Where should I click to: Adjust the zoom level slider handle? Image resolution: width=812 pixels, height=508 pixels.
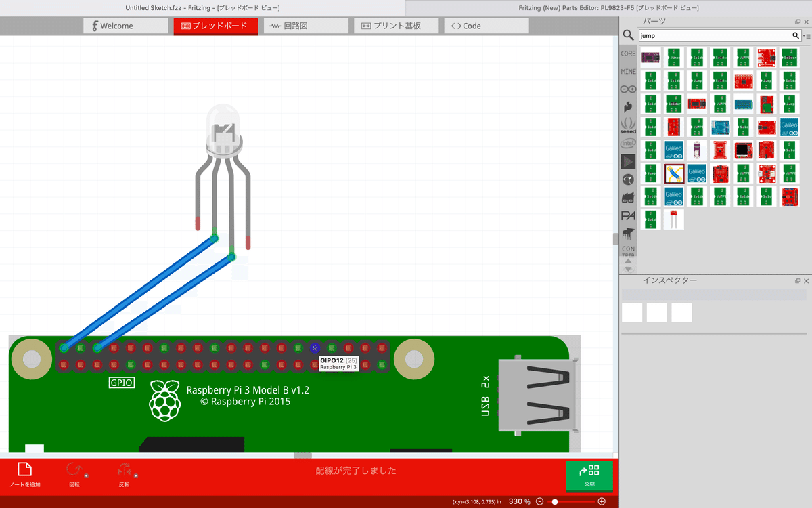coord(555,501)
